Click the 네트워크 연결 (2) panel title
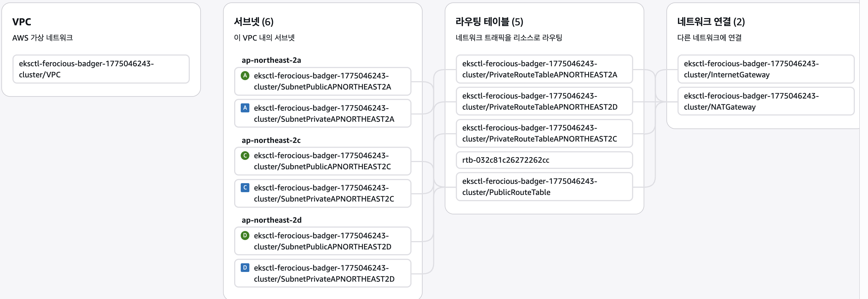The image size is (868, 299). click(x=711, y=22)
